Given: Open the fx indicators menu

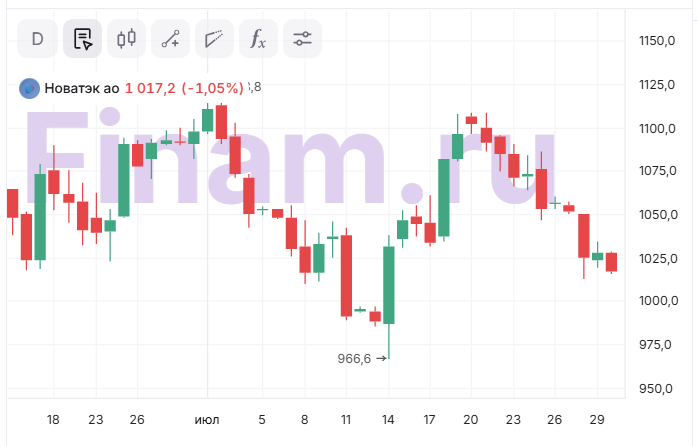Looking at the screenshot, I should [258, 39].
